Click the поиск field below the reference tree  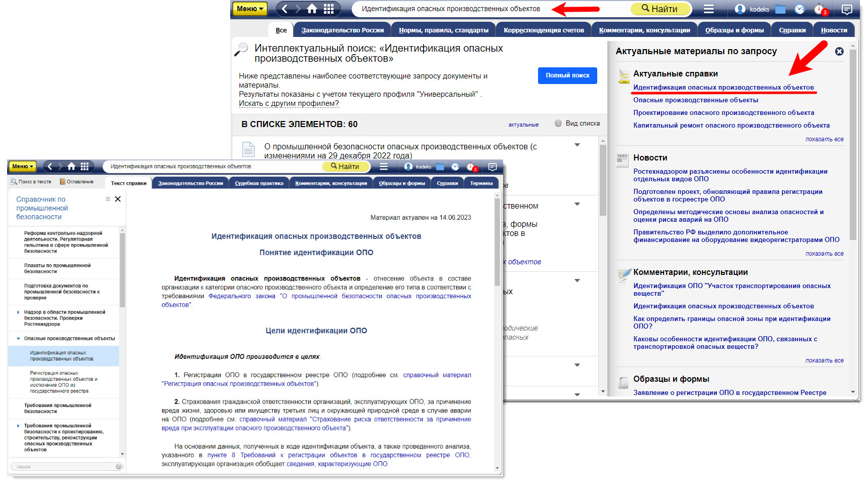pyautogui.click(x=66, y=467)
